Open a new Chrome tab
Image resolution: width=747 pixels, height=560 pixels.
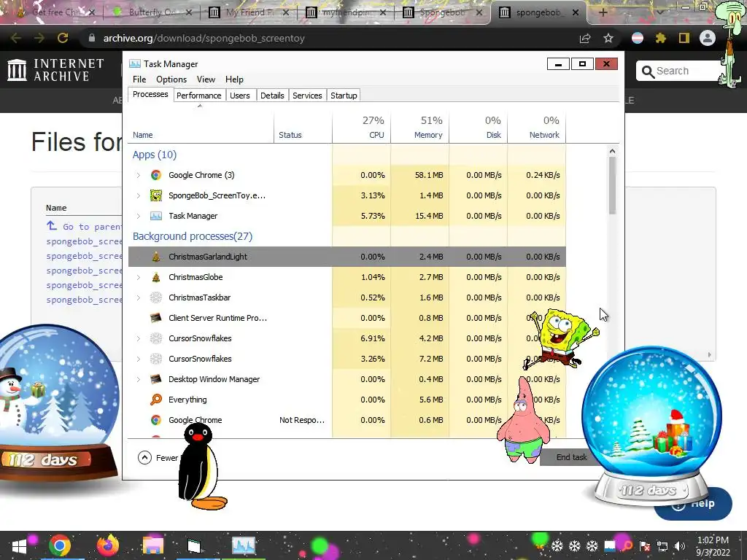(603, 12)
